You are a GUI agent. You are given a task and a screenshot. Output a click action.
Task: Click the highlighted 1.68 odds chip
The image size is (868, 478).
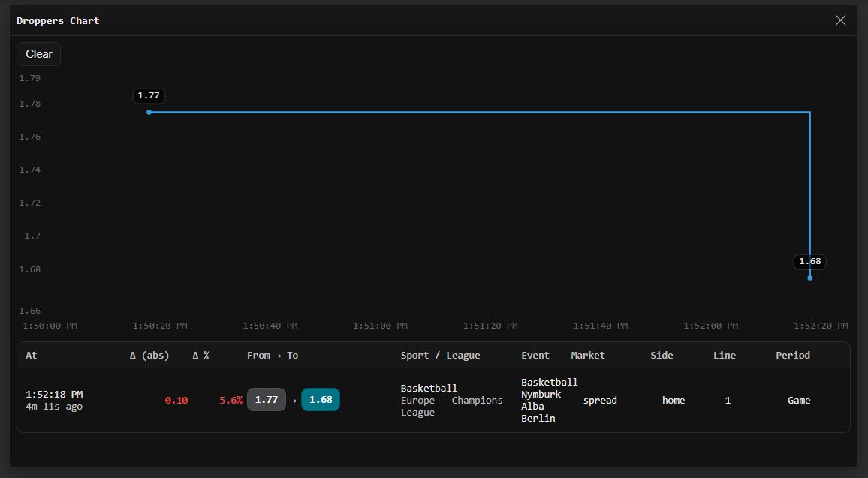click(x=321, y=400)
